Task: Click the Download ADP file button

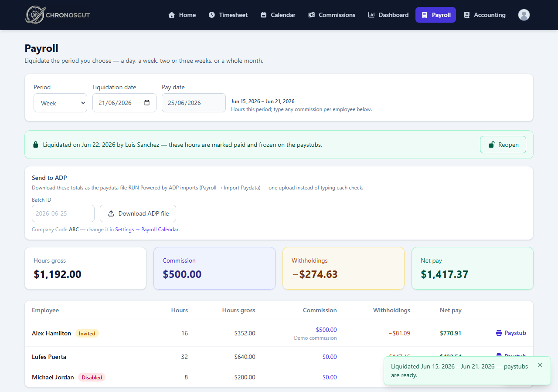Action: (x=138, y=213)
